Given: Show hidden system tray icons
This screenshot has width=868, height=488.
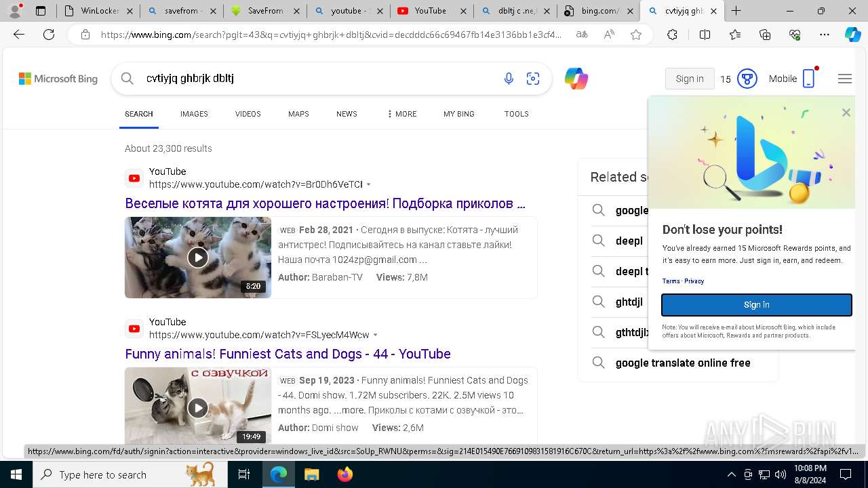Looking at the screenshot, I should (x=731, y=474).
